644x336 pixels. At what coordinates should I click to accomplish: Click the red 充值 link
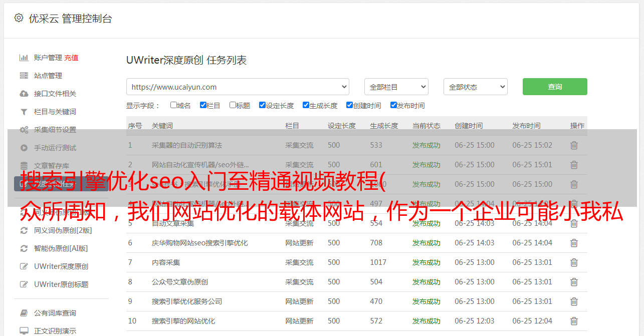(71, 58)
